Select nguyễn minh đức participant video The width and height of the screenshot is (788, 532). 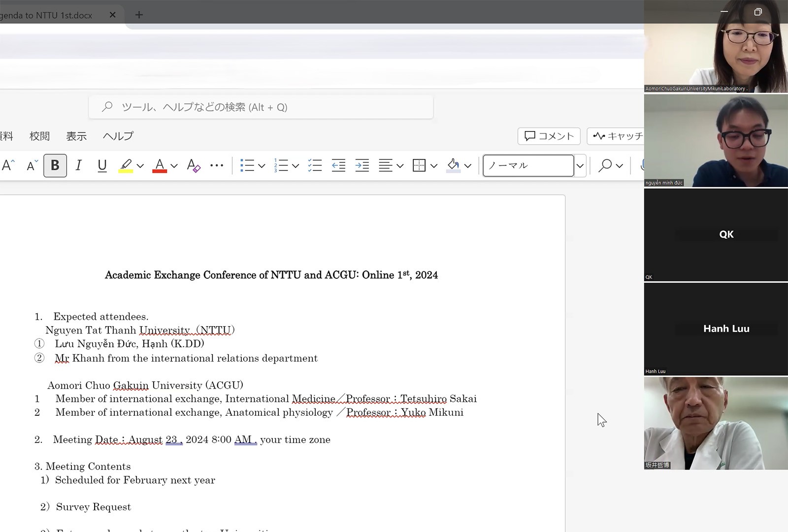pos(716,140)
